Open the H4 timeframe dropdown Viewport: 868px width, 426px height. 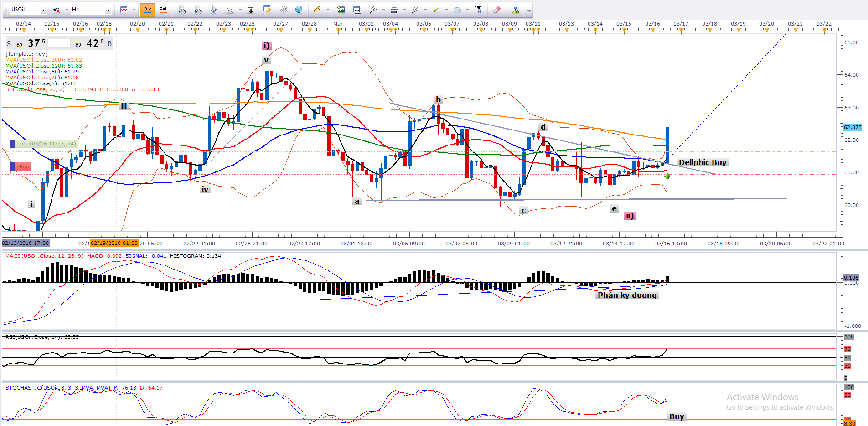coord(108,10)
